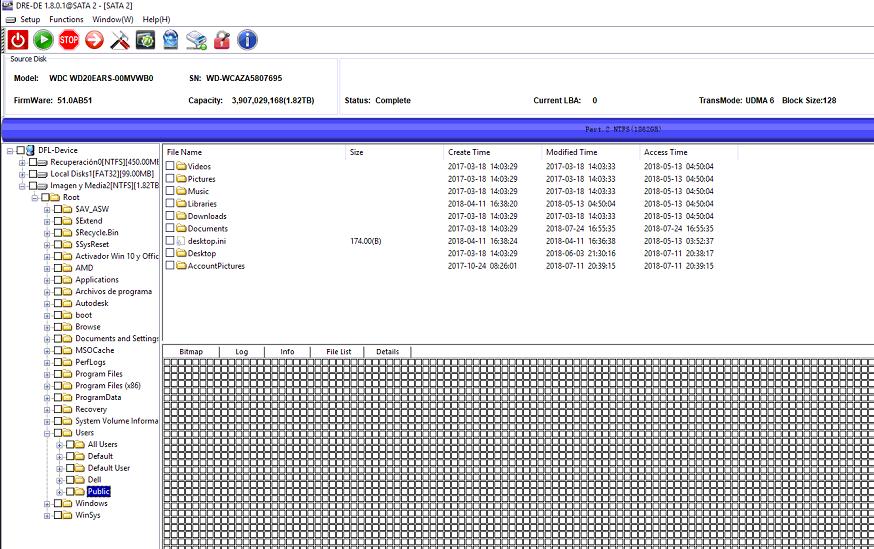Expand the Local Disks1 partition node
The image size is (874, 549).
pyautogui.click(x=22, y=174)
